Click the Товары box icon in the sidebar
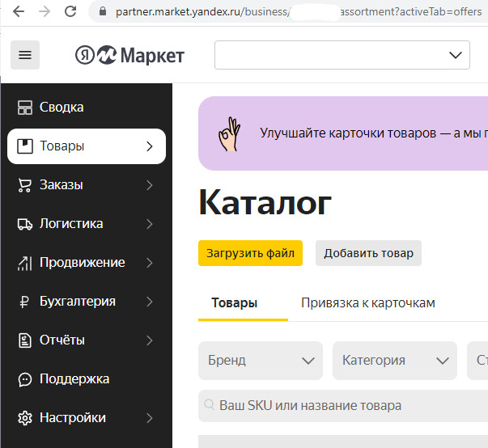Image resolution: width=488 pixels, height=448 pixels. [x=25, y=146]
